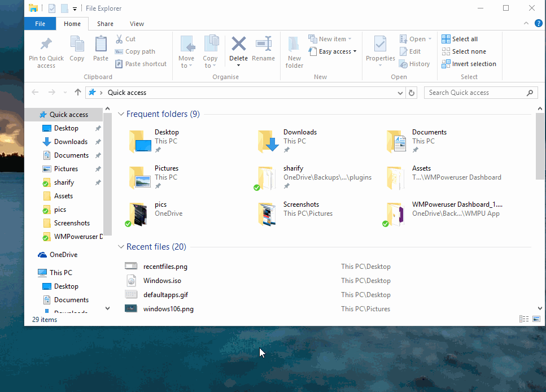
Task: Select OneDrive in navigation pane
Action: (x=63, y=255)
